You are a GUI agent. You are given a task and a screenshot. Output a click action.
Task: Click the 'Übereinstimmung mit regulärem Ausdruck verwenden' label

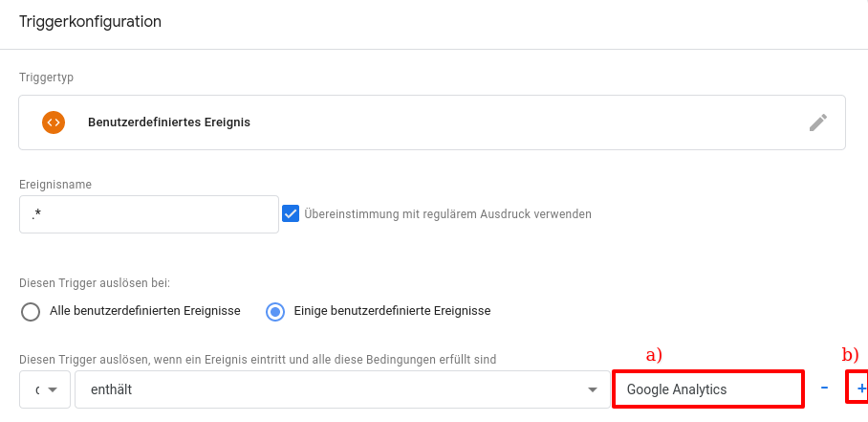tap(447, 214)
